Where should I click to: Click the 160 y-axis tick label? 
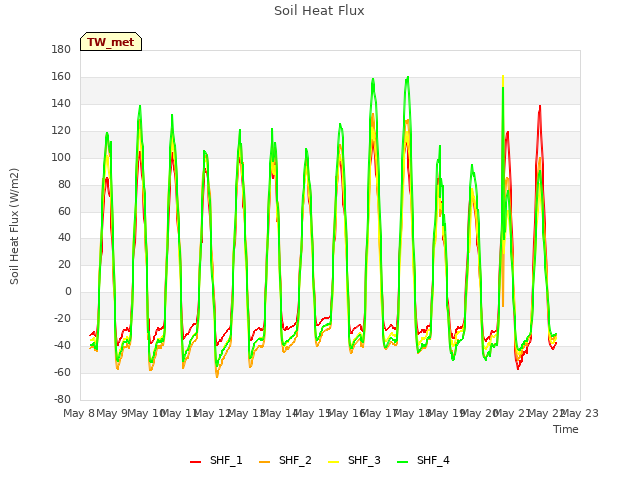[61, 77]
